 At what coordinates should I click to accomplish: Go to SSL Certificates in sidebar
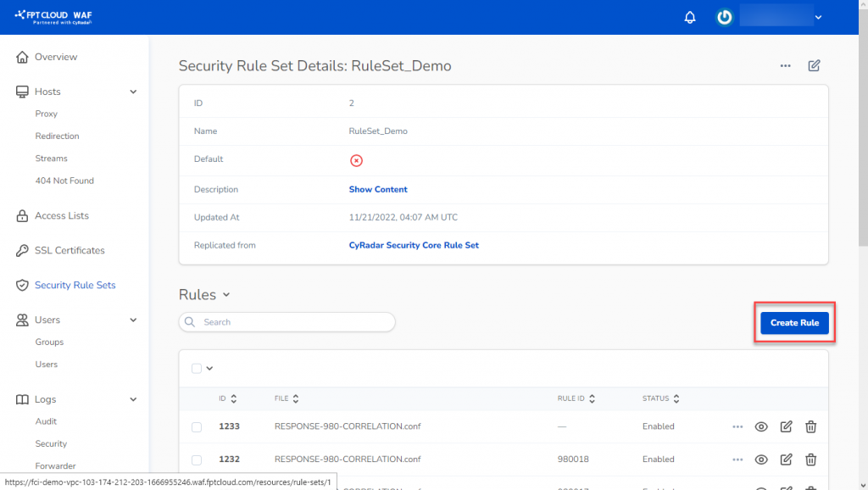point(70,250)
